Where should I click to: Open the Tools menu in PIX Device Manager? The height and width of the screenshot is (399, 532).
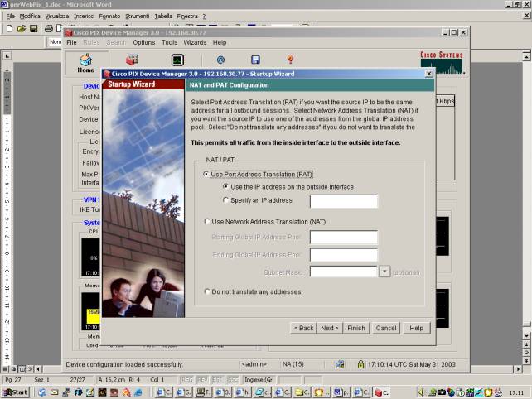coord(169,42)
